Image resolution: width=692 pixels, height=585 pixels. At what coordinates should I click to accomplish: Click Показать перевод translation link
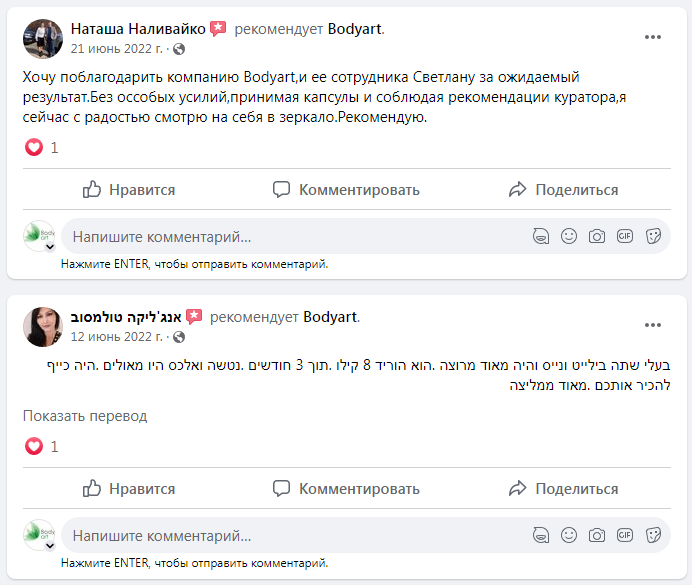[x=85, y=416]
